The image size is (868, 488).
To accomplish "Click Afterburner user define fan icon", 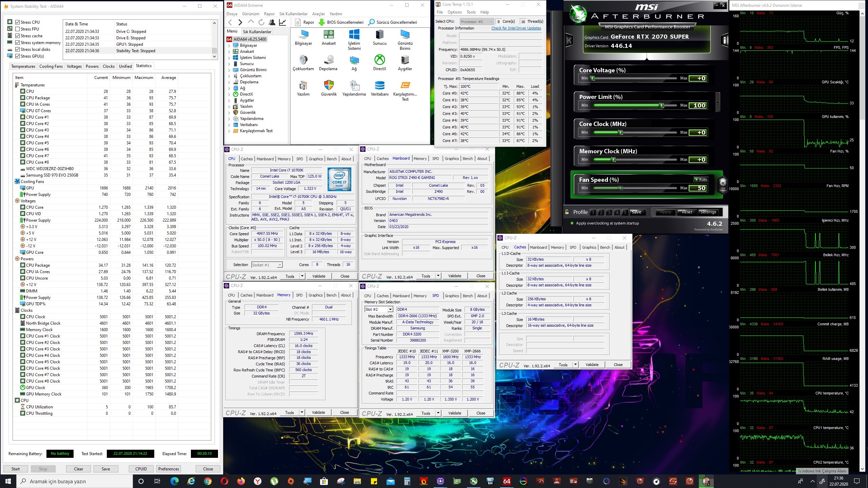I will 723,185.
